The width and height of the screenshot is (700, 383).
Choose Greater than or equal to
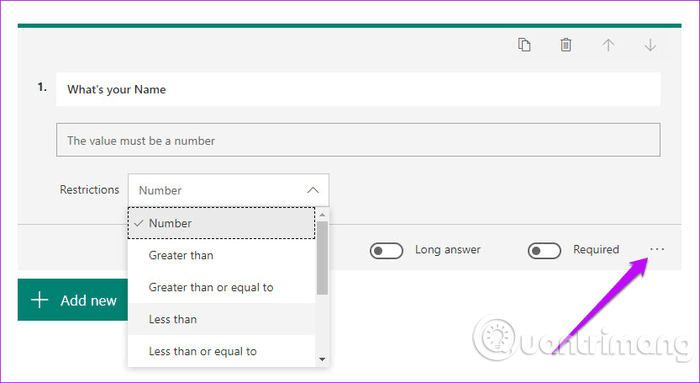[x=221, y=287]
